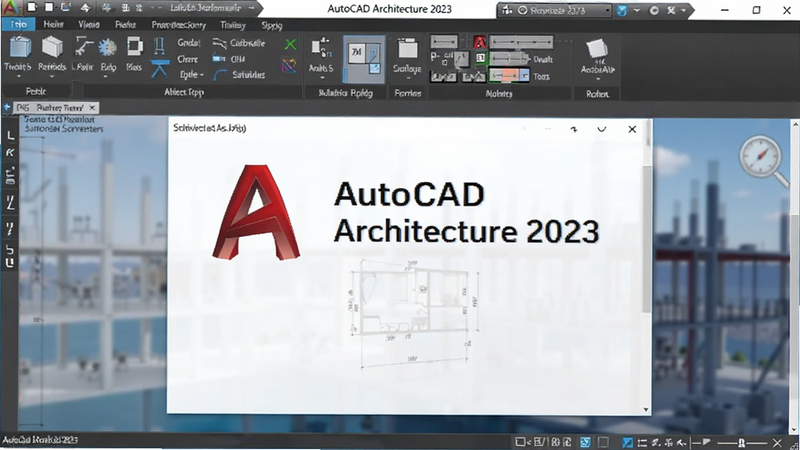Toggle the list-lines icon in status bar

[642, 442]
